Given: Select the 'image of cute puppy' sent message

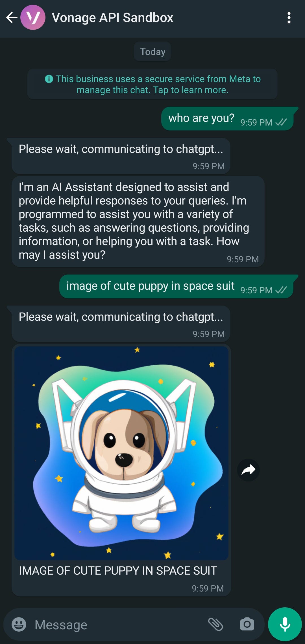Looking at the screenshot, I should point(177,287).
